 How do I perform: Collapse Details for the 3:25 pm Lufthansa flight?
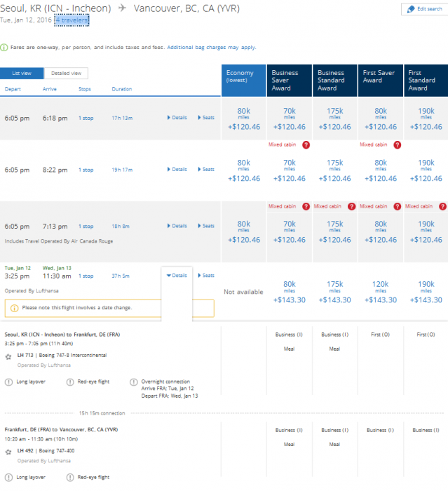point(177,276)
